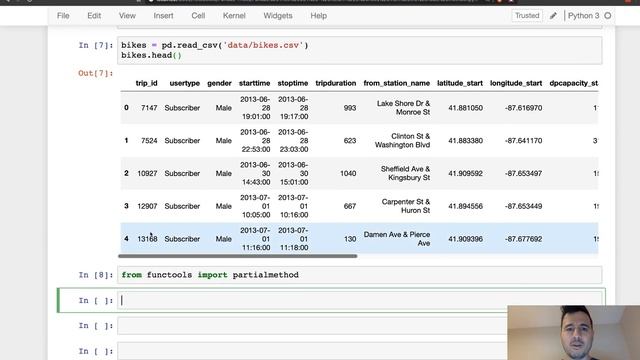Viewport: 640px width, 360px height.
Task: Open the File menu
Action: [x=63, y=16]
